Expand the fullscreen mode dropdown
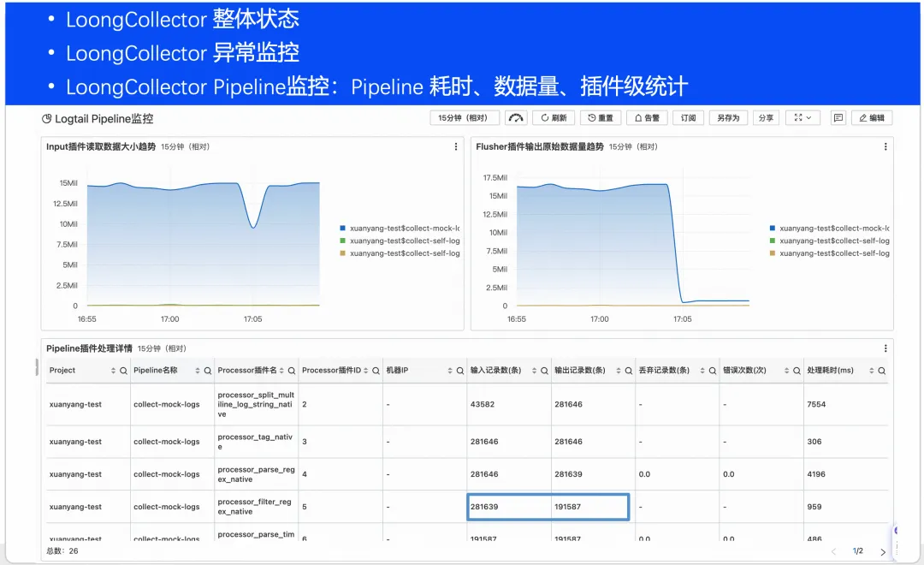 coord(803,118)
